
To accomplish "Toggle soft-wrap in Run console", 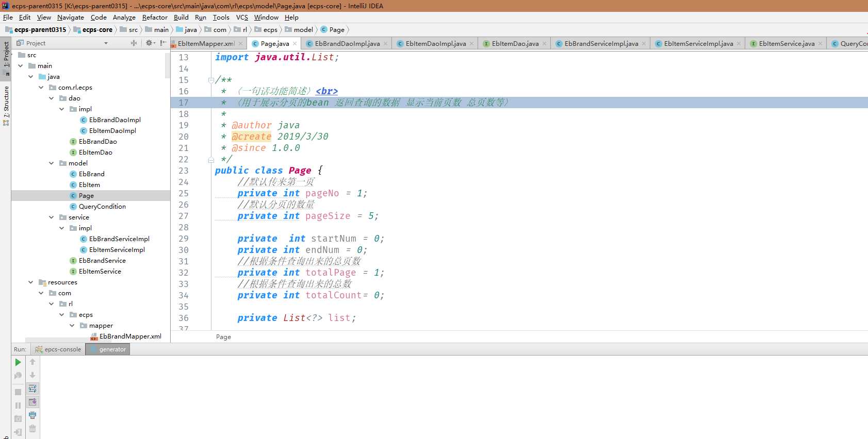I will click(32, 389).
